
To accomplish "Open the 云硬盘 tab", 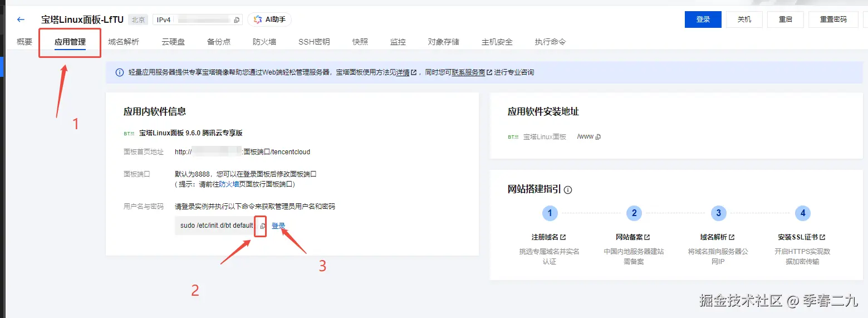I will (173, 42).
